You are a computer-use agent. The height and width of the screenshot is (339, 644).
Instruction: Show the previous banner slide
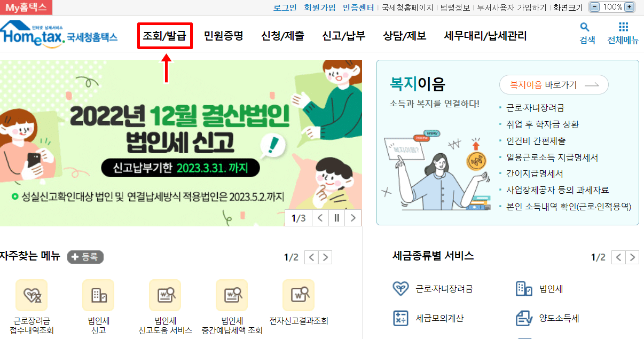tap(320, 218)
